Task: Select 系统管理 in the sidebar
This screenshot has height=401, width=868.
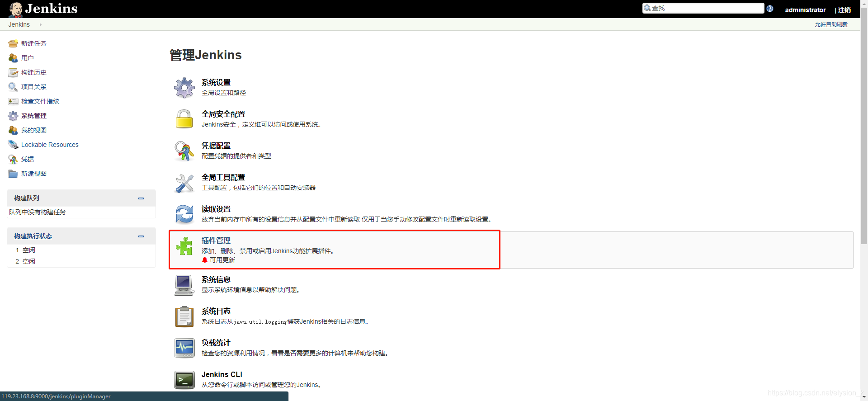Action: (x=34, y=116)
